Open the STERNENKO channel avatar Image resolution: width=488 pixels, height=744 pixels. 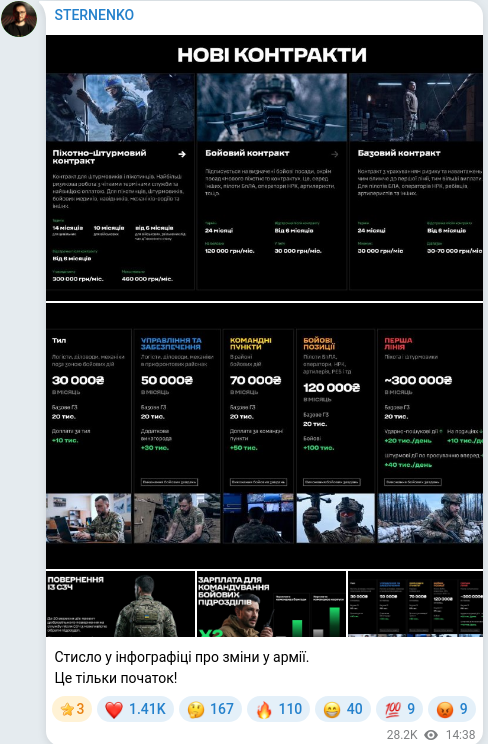pos(19,19)
